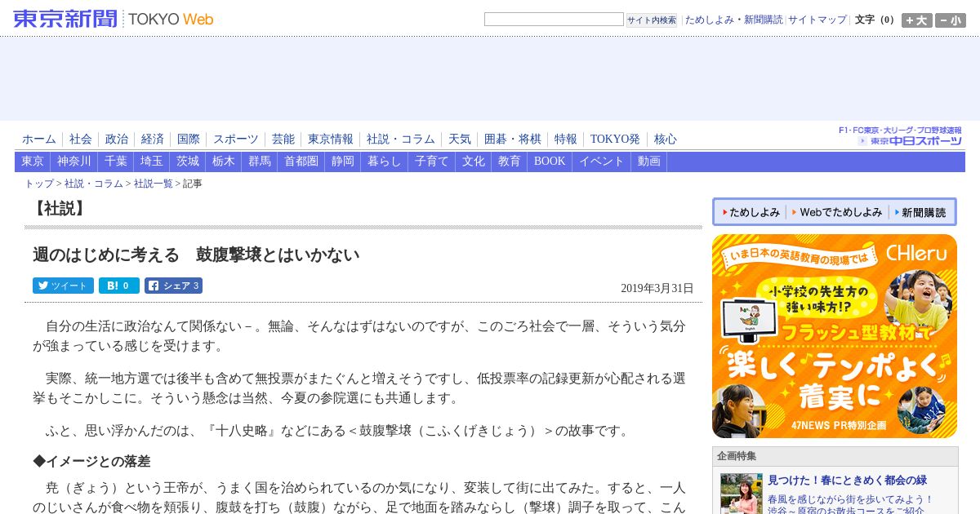Decrease text size with the −小 button
The height and width of the screenshot is (514, 980).
pyautogui.click(x=950, y=20)
